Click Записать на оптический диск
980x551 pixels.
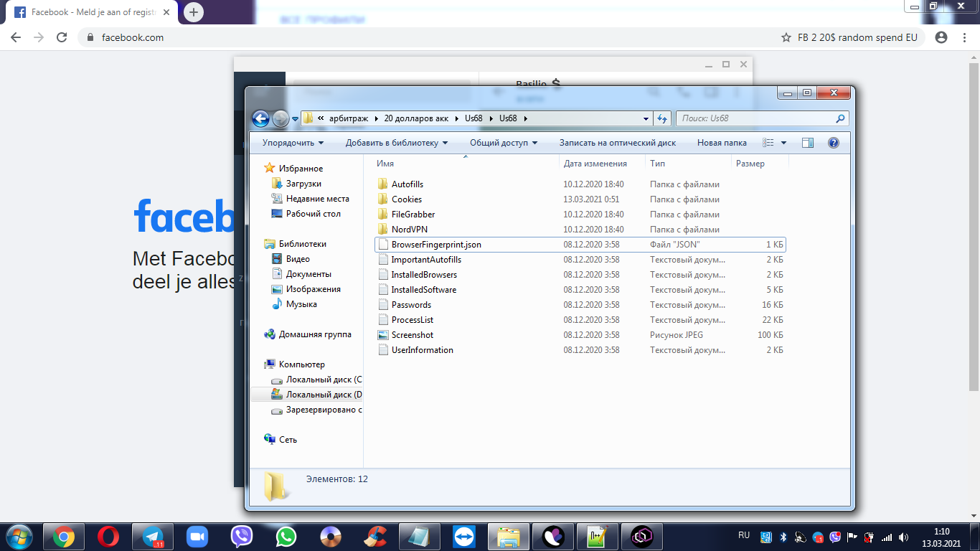618,143
